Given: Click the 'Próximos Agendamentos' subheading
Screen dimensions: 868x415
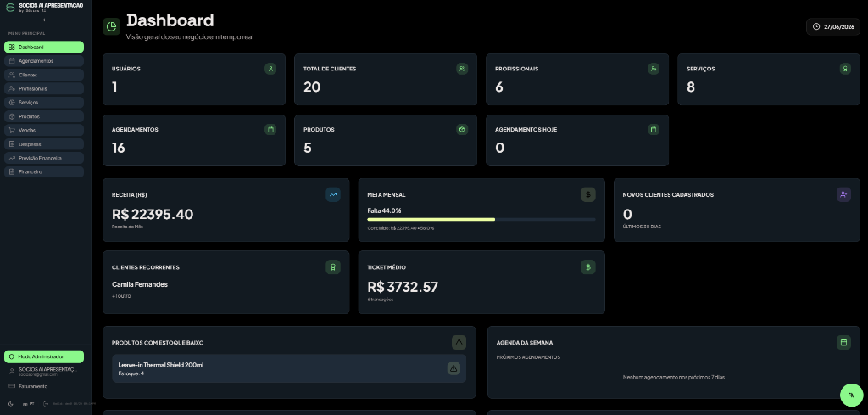Looking at the screenshot, I should [528, 357].
